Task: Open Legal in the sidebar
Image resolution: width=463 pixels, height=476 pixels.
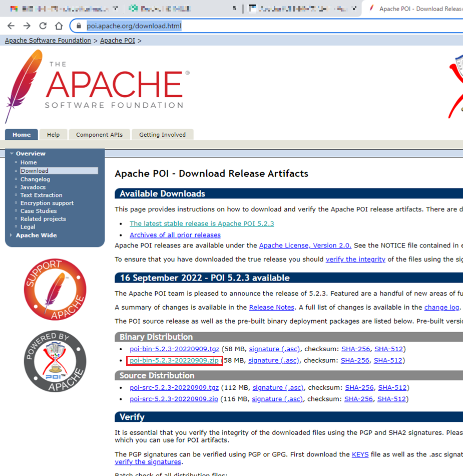Action: (x=28, y=227)
